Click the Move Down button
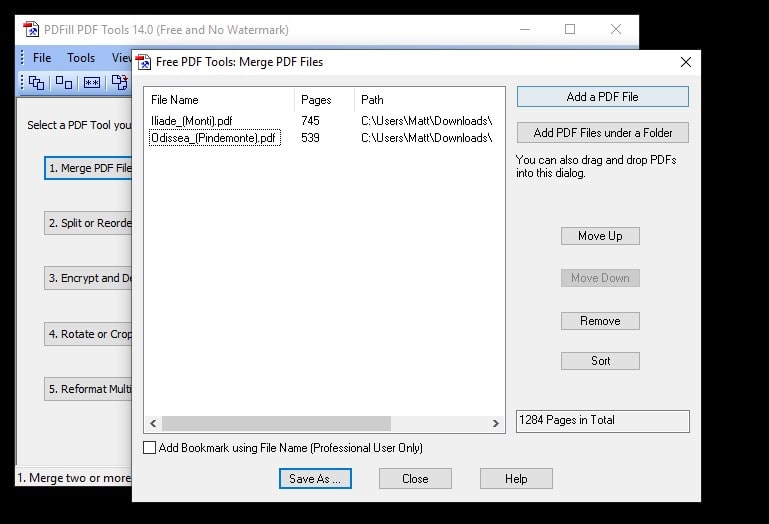Viewport: 769px width, 524px height. click(x=600, y=278)
